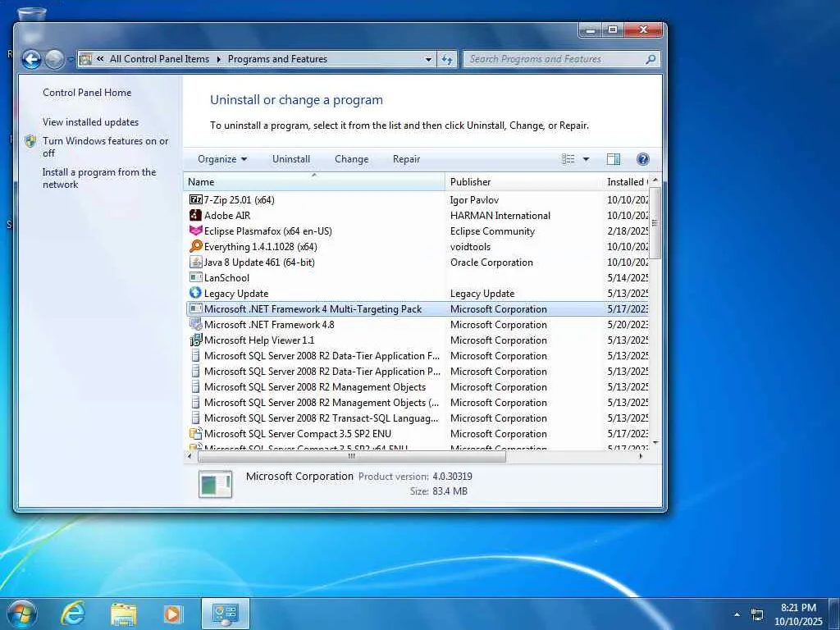Sort by the Installed On column header
The image size is (840, 630).
pyautogui.click(x=625, y=181)
